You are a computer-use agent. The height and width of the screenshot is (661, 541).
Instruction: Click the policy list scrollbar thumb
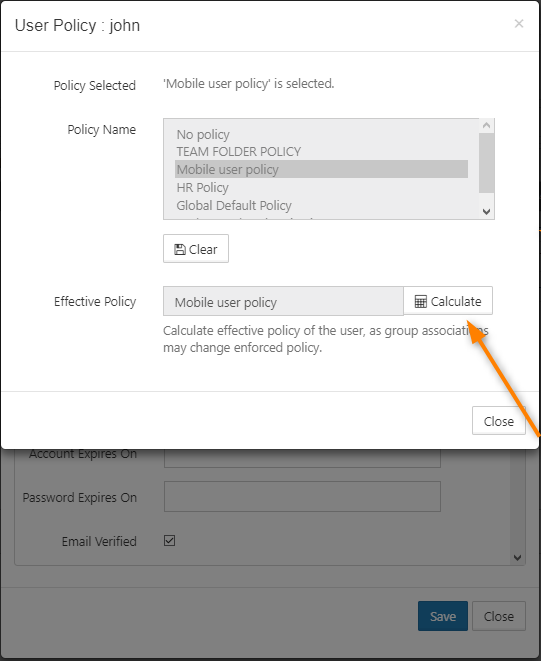(x=487, y=163)
